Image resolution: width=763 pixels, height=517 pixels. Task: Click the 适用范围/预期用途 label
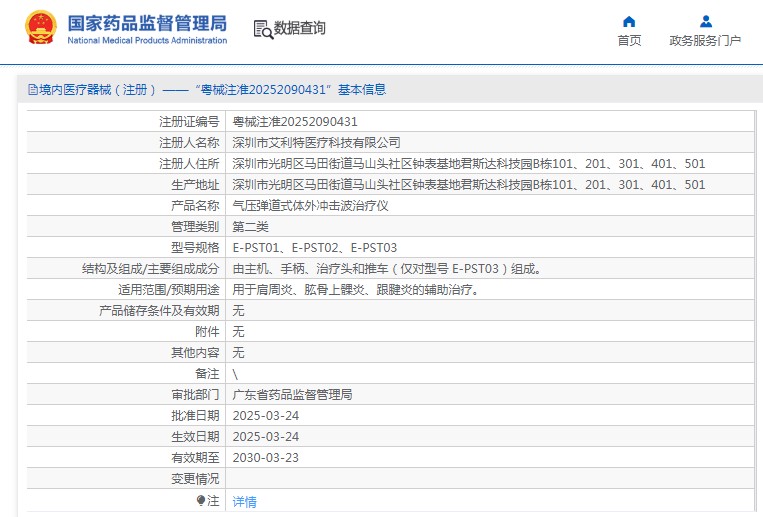(x=169, y=290)
